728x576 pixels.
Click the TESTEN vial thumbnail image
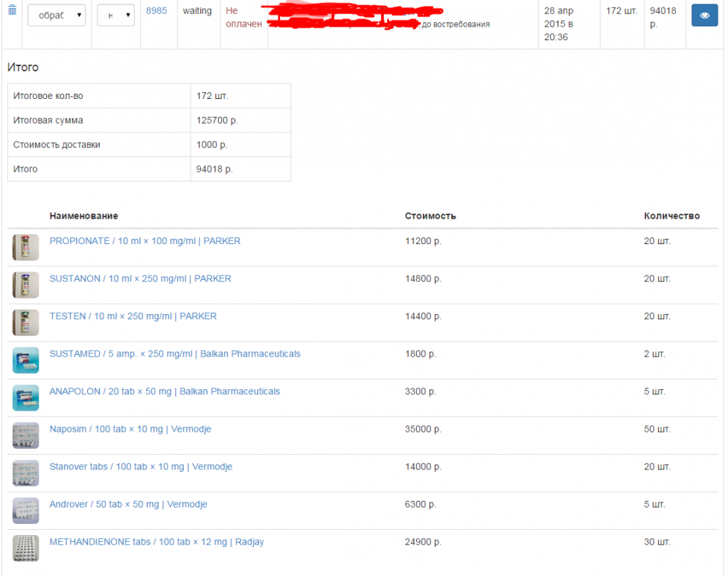[x=25, y=322]
